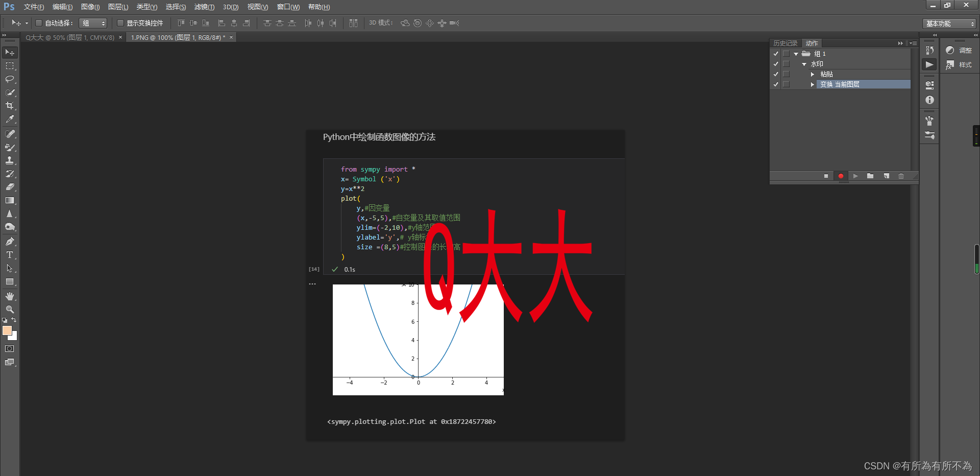Toggle the checkmark for 组 1 action set

(x=776, y=54)
